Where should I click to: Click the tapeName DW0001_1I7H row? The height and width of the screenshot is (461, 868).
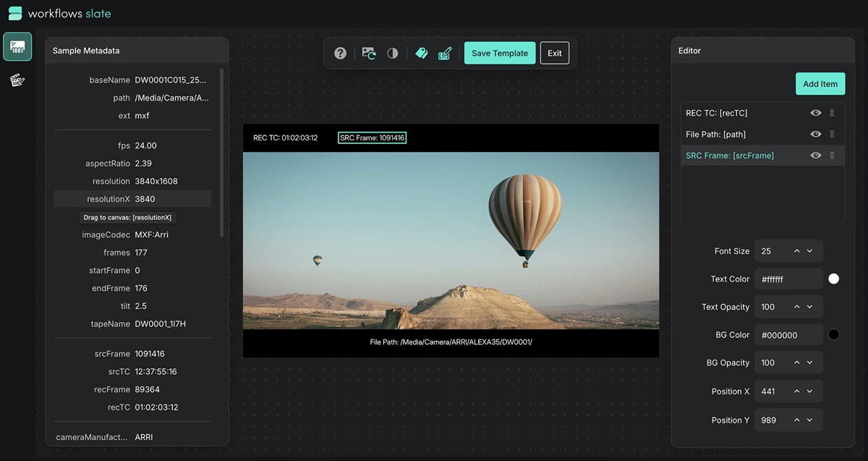point(132,323)
